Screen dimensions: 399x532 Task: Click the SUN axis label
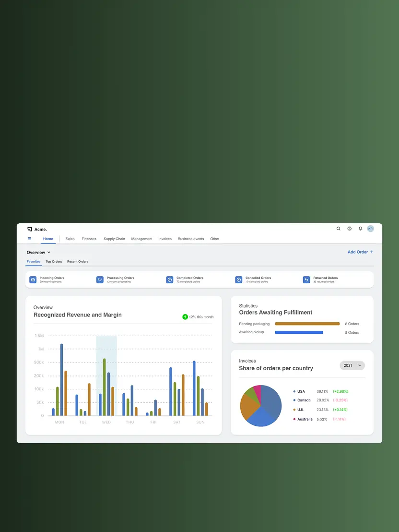(x=200, y=423)
